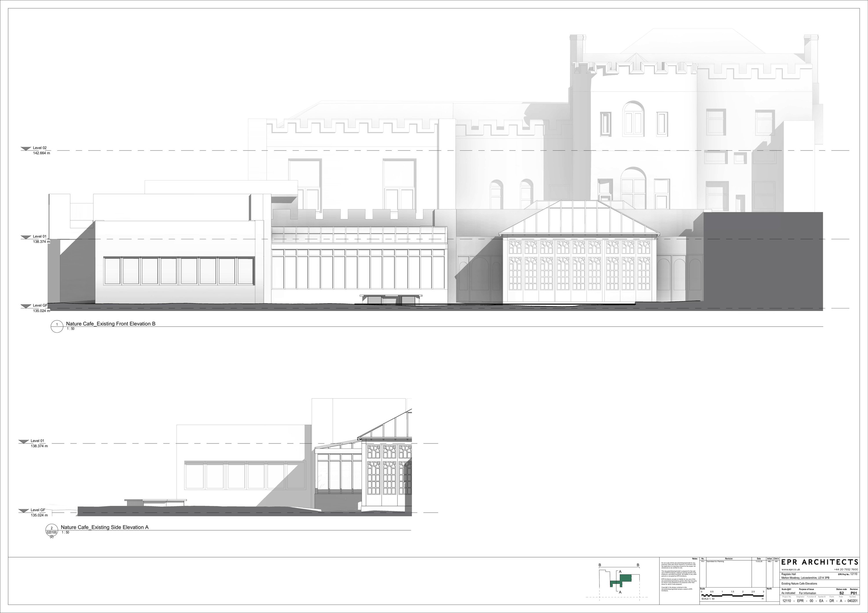Click the Submitted for Planning revision entry
This screenshot has width=868, height=613.
(x=715, y=562)
